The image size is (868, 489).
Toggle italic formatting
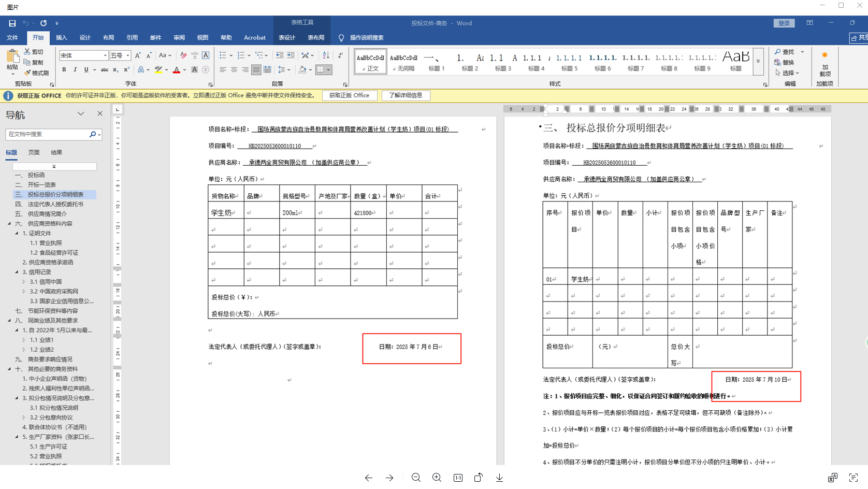click(75, 69)
